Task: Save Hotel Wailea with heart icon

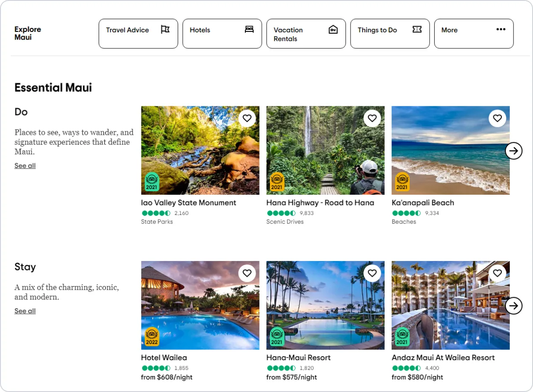Action: coord(247,273)
